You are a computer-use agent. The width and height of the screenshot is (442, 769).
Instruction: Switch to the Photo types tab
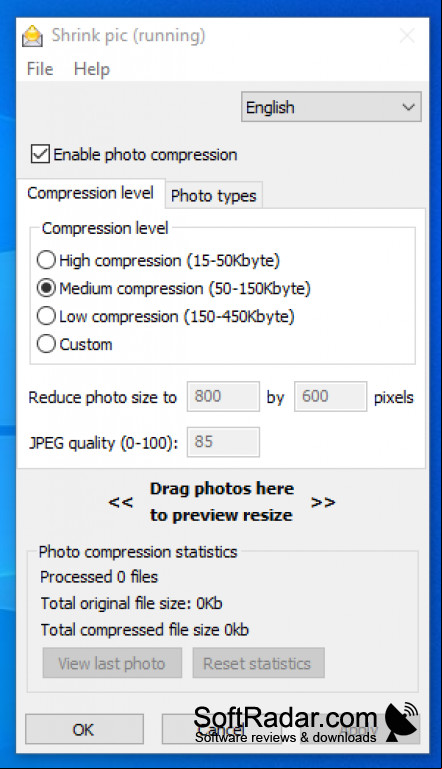coord(213,196)
